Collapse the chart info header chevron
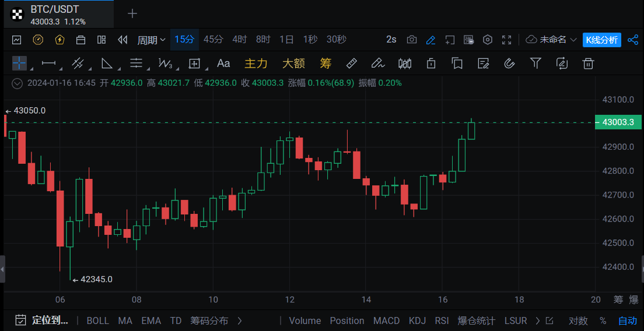 [17, 83]
